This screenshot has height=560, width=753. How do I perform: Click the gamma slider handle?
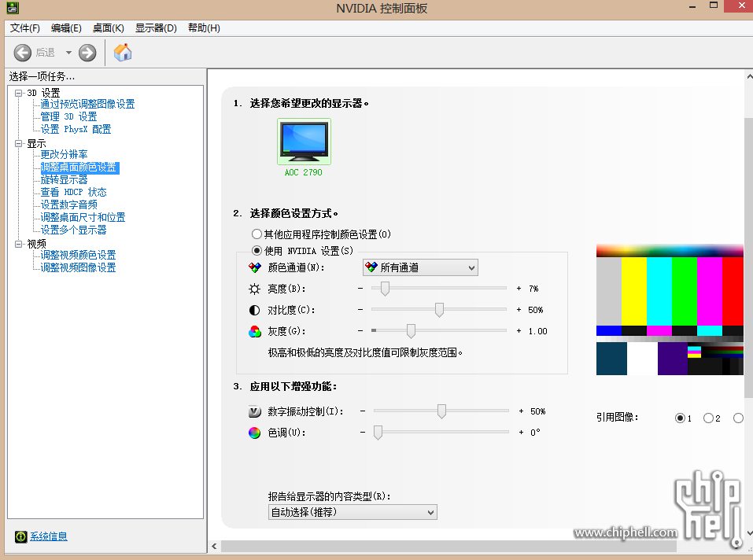click(411, 330)
